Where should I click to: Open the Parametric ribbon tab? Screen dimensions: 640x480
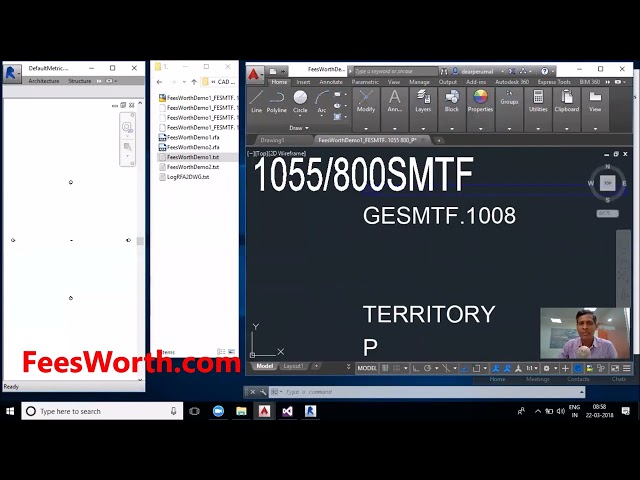365,82
